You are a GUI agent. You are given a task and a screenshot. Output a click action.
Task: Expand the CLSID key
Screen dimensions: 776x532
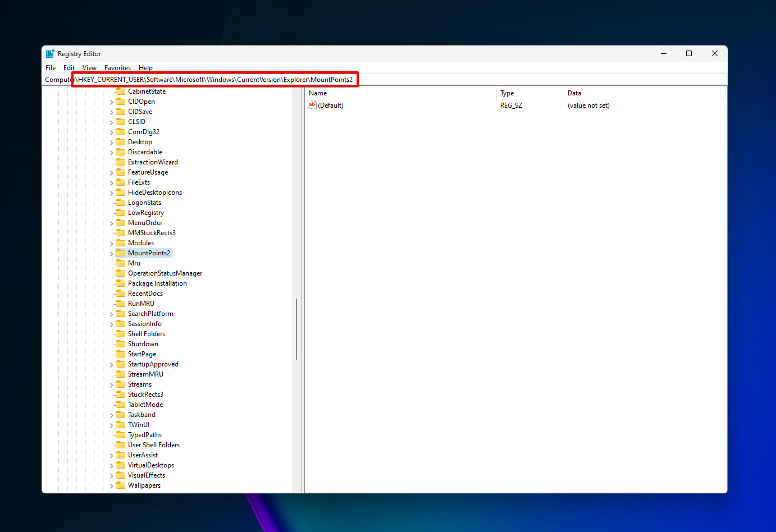(x=111, y=122)
